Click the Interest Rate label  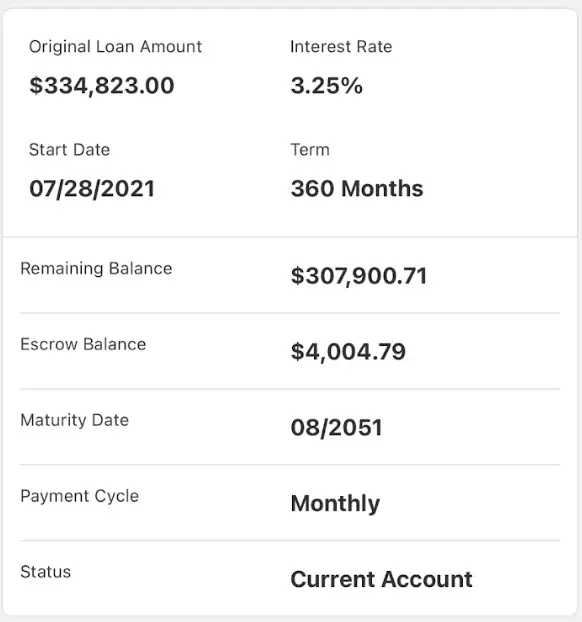click(341, 46)
